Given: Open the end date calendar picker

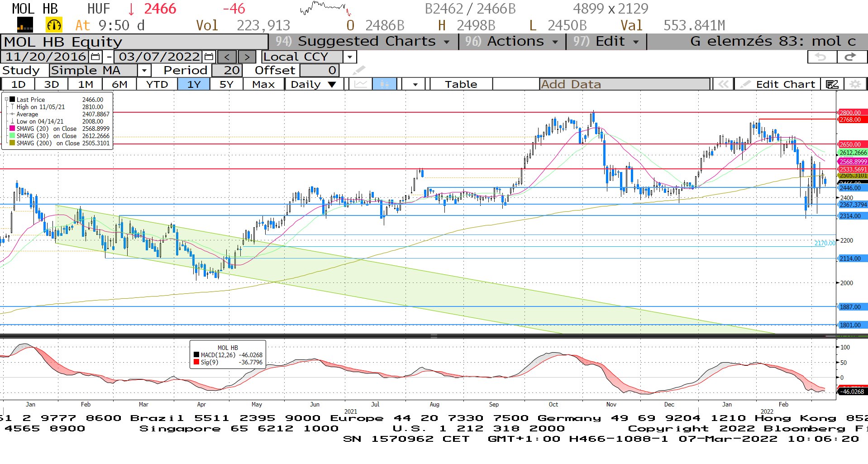Looking at the screenshot, I should point(209,57).
